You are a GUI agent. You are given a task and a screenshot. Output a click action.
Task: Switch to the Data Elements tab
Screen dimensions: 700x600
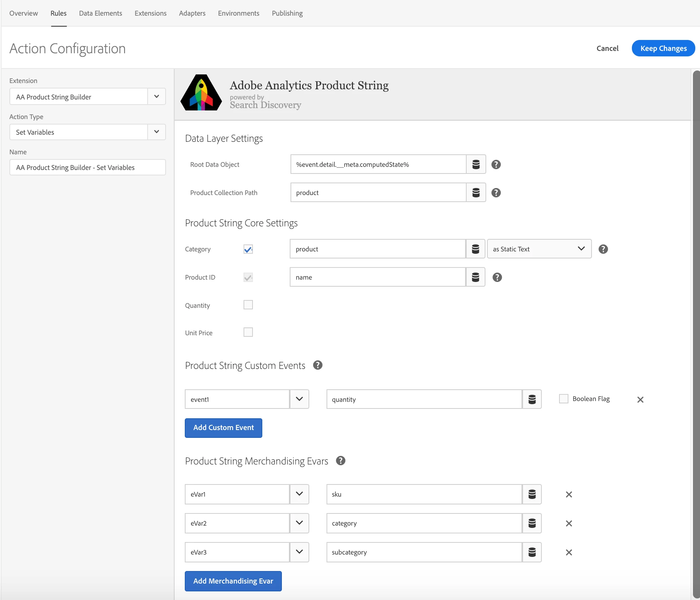pos(101,13)
